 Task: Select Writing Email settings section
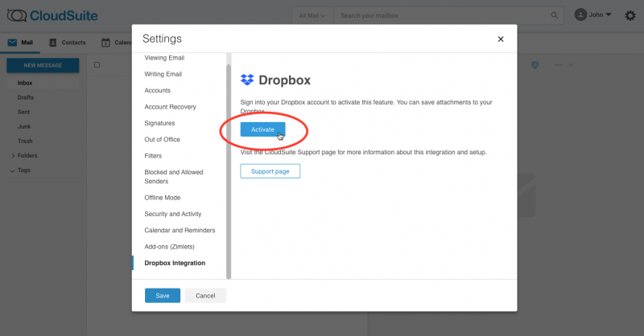[163, 74]
